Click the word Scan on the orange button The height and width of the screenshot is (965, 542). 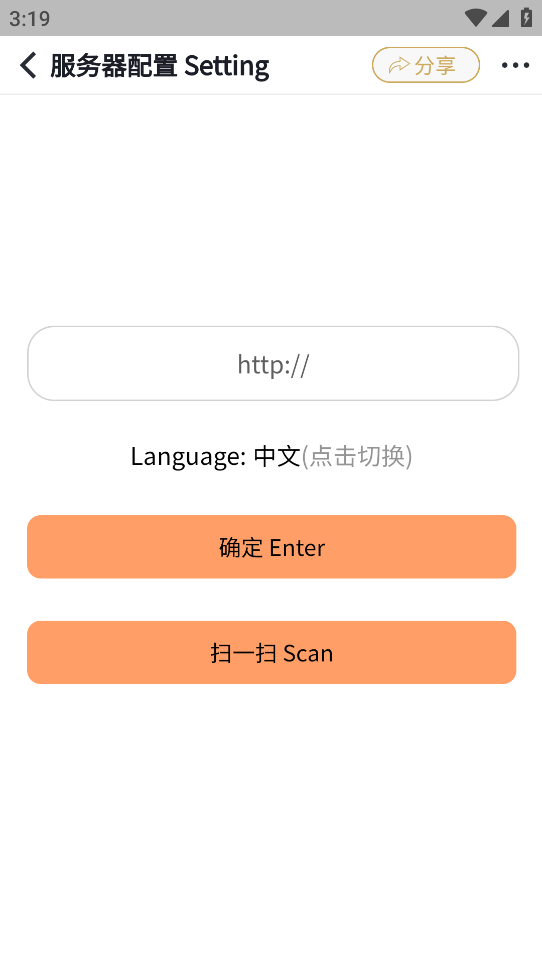[x=308, y=653]
